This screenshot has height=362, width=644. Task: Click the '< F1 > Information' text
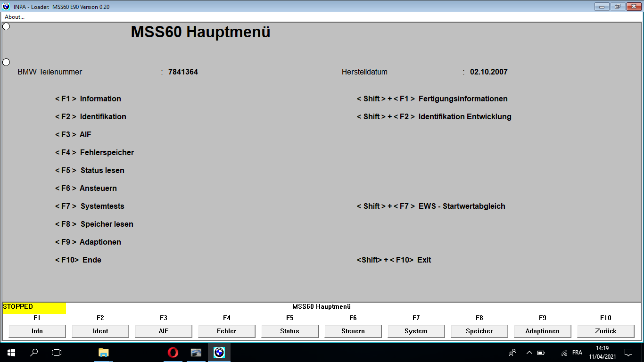(88, 99)
